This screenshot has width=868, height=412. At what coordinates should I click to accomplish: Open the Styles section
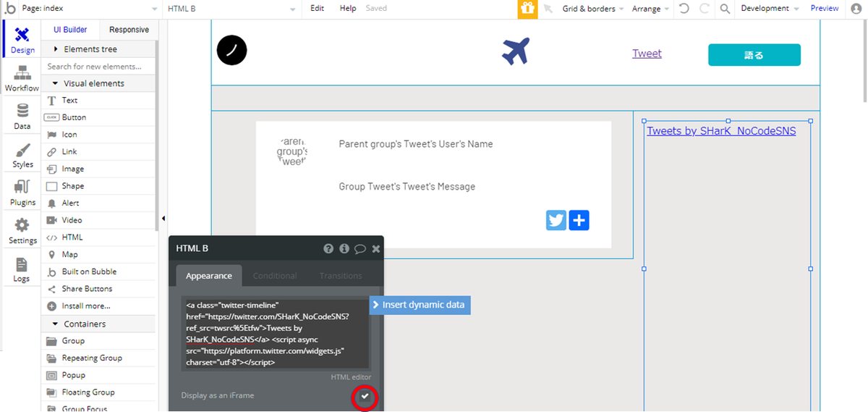(22, 155)
